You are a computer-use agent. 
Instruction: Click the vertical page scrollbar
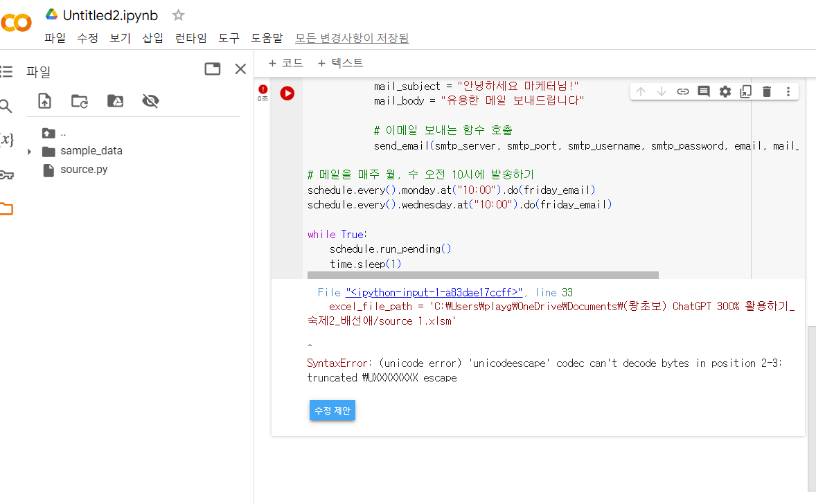point(811,409)
